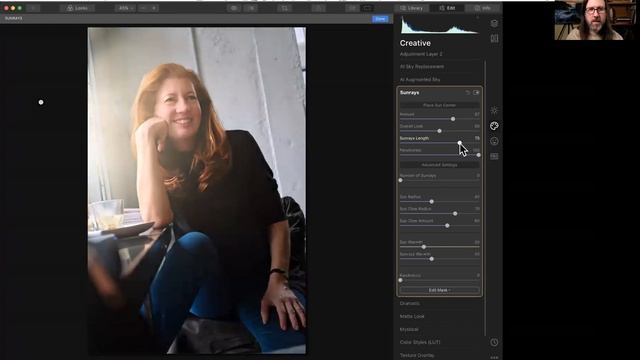Toggle the eye preview icon in toolbar
This screenshot has height=360, width=640.
pos(234,8)
